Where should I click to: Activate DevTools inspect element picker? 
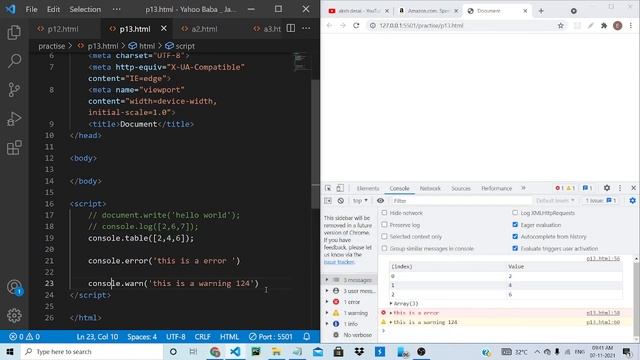click(x=328, y=188)
